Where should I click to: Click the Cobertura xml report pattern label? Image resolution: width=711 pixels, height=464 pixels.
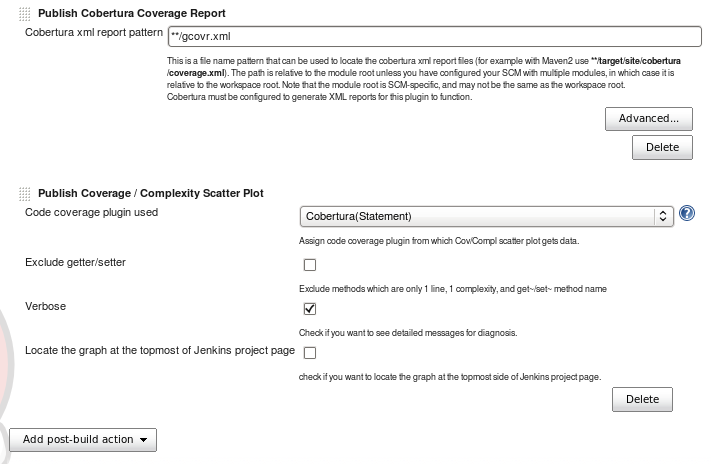92,32
